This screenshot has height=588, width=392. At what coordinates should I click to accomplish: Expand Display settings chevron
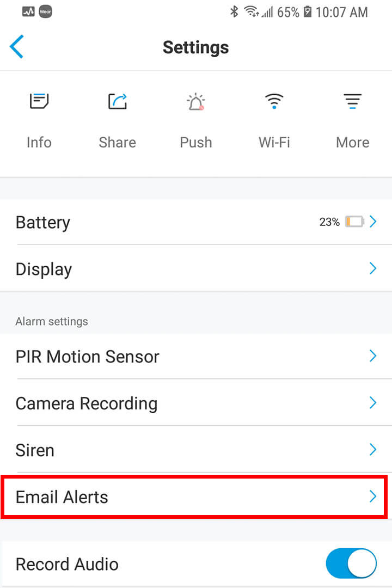click(373, 268)
